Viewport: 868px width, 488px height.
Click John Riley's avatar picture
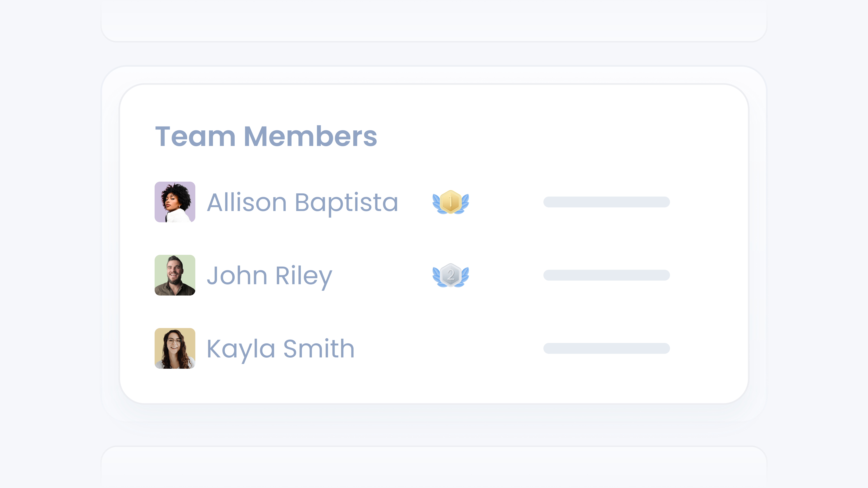tap(175, 275)
